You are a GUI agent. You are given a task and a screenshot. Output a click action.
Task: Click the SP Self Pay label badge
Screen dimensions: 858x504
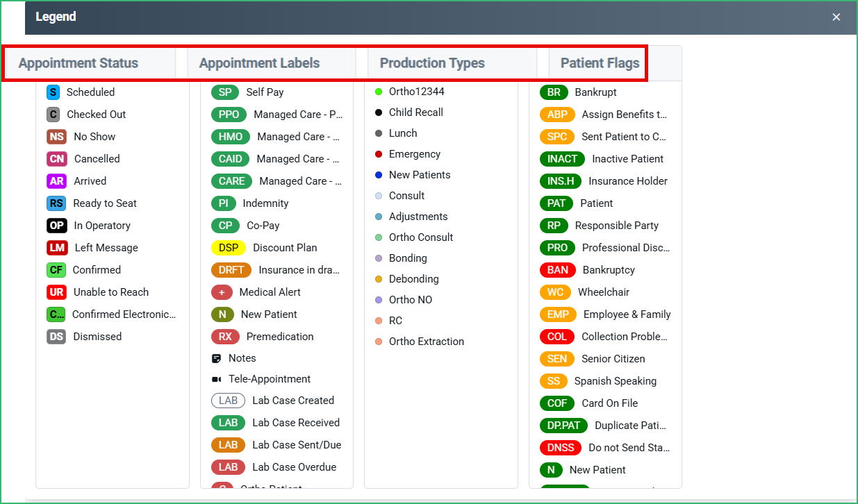[x=225, y=92]
